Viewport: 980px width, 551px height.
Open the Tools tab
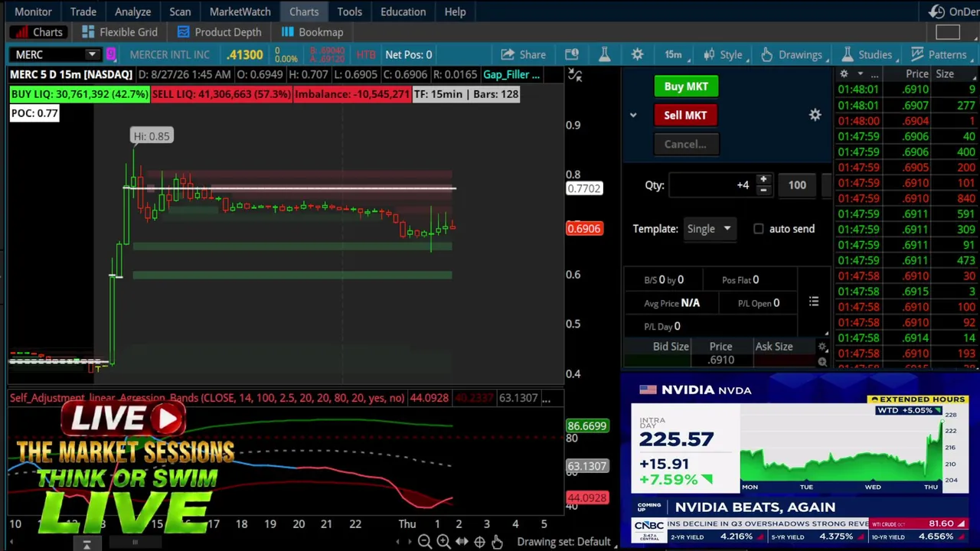pyautogui.click(x=349, y=11)
